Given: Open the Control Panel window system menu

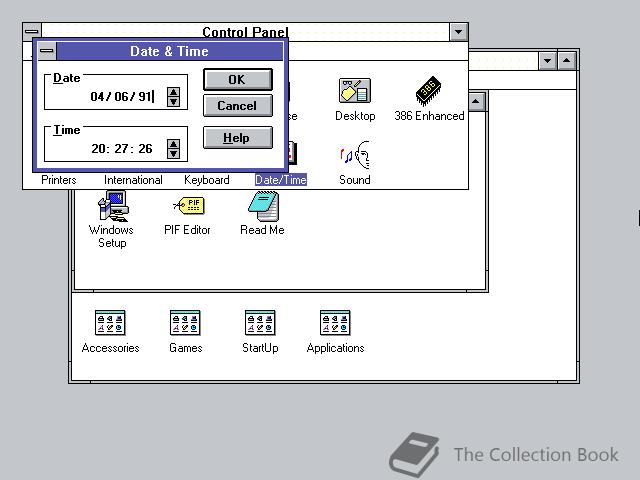Looking at the screenshot, I should [31, 31].
